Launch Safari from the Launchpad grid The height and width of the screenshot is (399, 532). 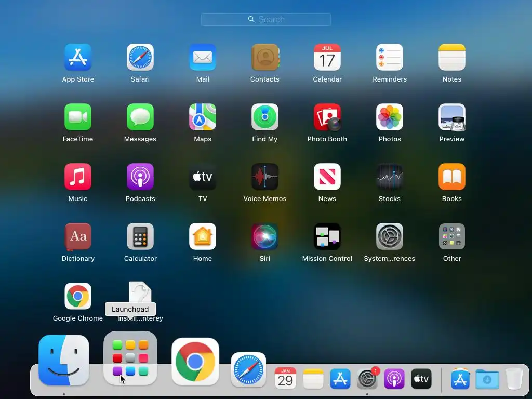pos(140,57)
